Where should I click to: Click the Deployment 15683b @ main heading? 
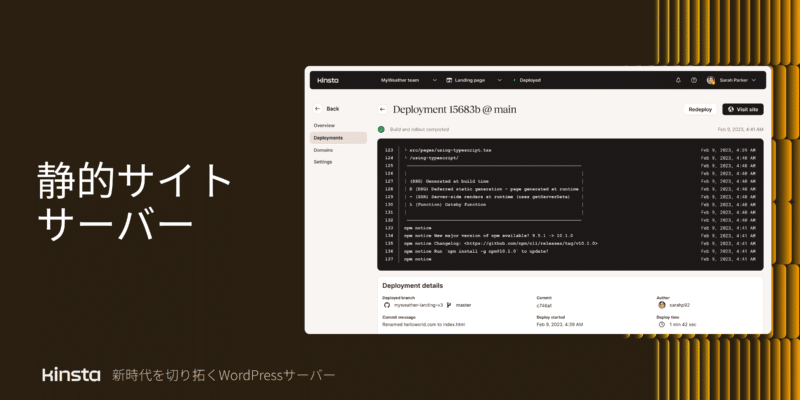[455, 109]
